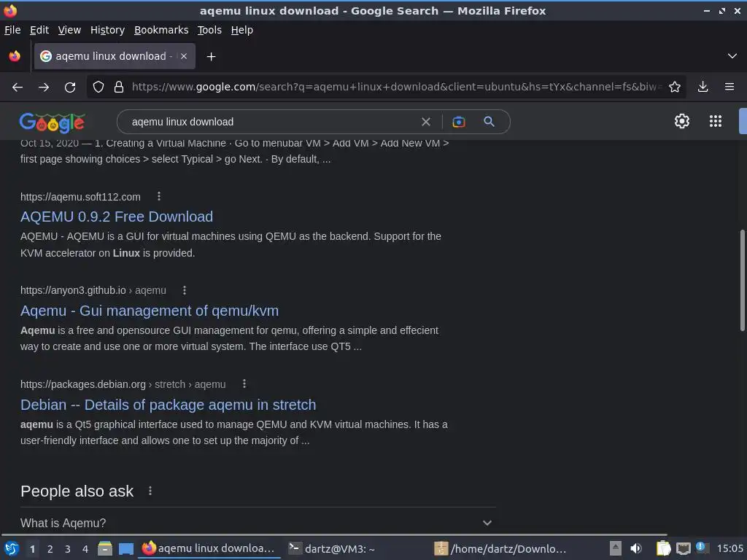Open the desktop start menu icon
747x560 pixels.
12,548
